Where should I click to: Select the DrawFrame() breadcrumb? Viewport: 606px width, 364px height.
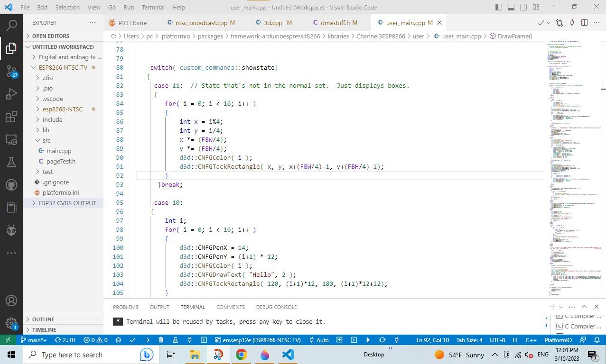point(514,36)
